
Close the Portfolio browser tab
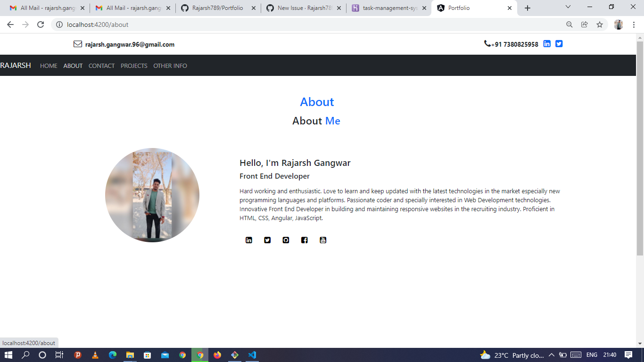pyautogui.click(x=510, y=8)
